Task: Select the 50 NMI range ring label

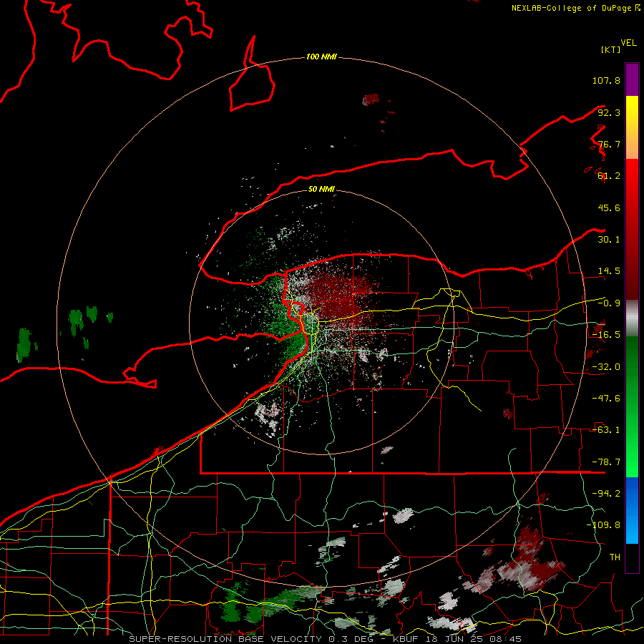Action: 321,190
